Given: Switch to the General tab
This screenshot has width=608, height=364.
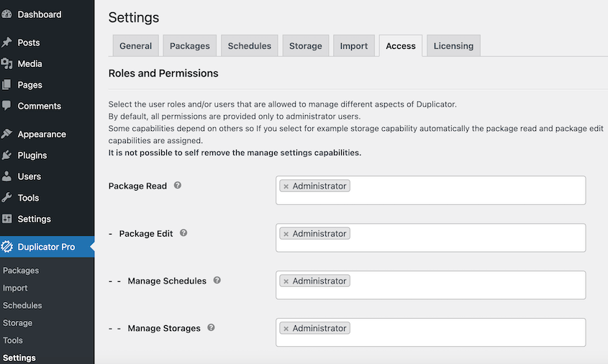Looking at the screenshot, I should [136, 46].
